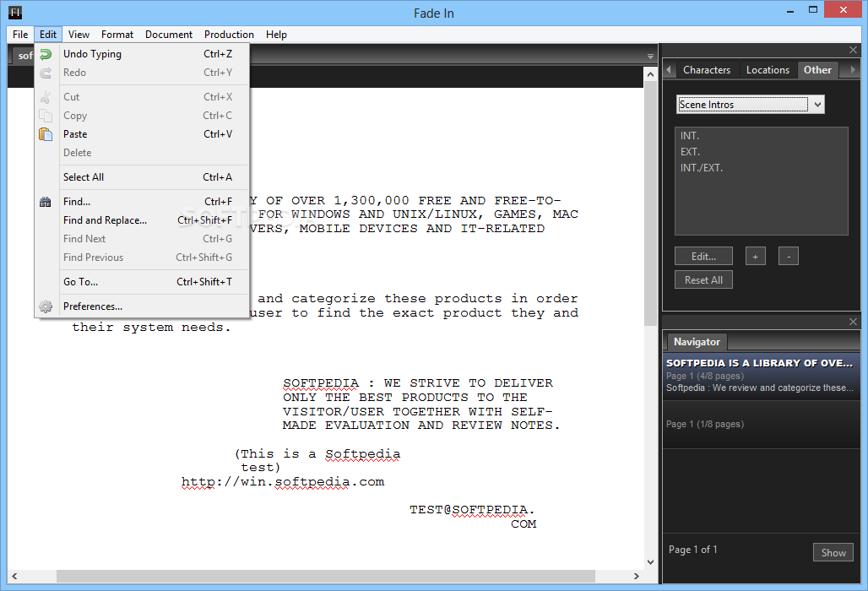This screenshot has height=591, width=868.
Task: Click the Preferences gear icon
Action: [46, 306]
